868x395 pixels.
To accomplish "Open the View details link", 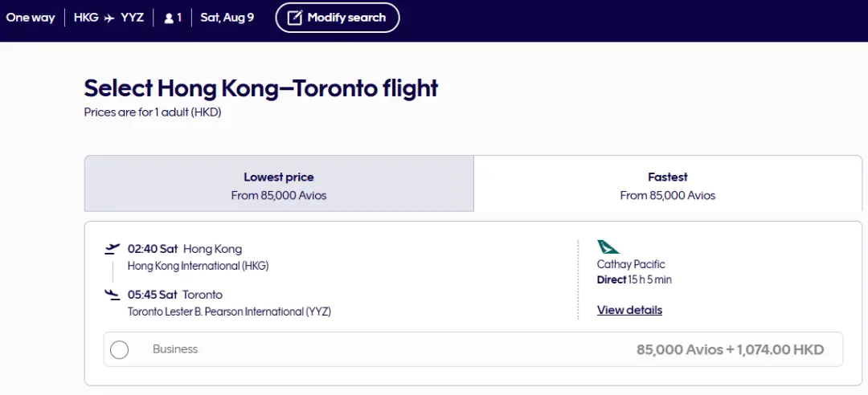I will tap(629, 310).
